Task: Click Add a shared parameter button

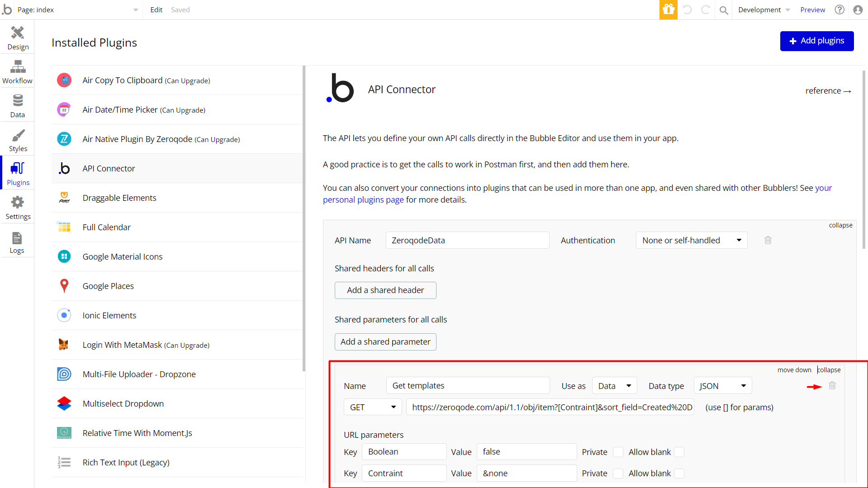Action: point(385,341)
